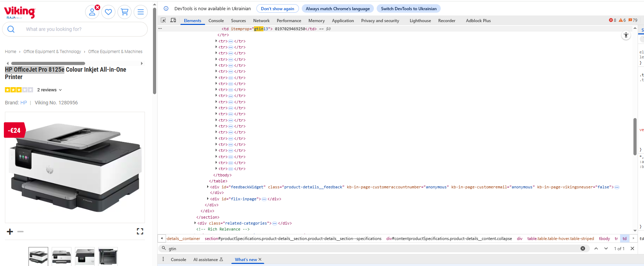Click the issues count icon showing 79

coord(633,20)
